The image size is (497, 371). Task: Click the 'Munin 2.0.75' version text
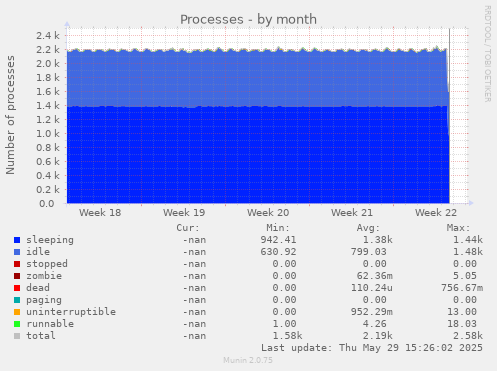(x=248, y=360)
